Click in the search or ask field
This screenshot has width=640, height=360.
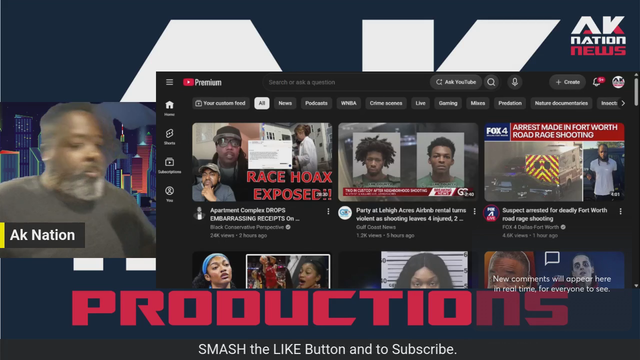pyautogui.click(x=346, y=82)
